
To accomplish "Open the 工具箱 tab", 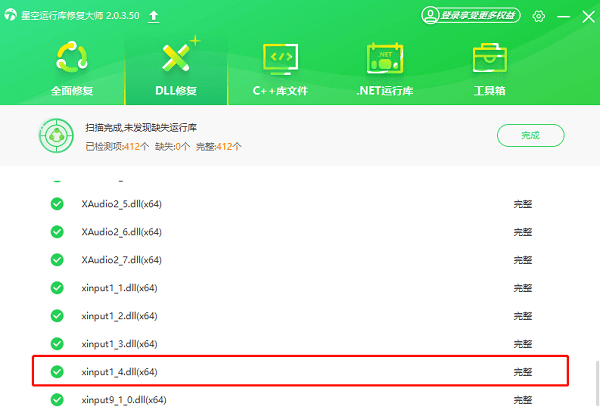I will (x=489, y=70).
